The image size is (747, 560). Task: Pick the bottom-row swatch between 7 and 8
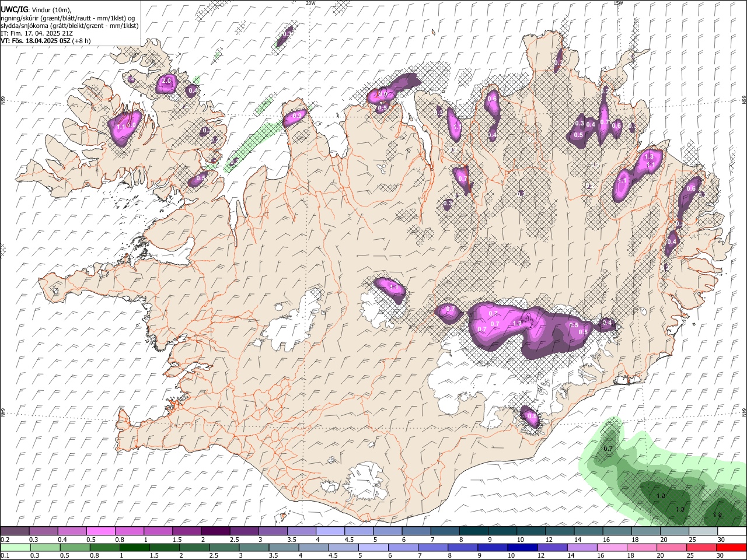tap(432, 547)
